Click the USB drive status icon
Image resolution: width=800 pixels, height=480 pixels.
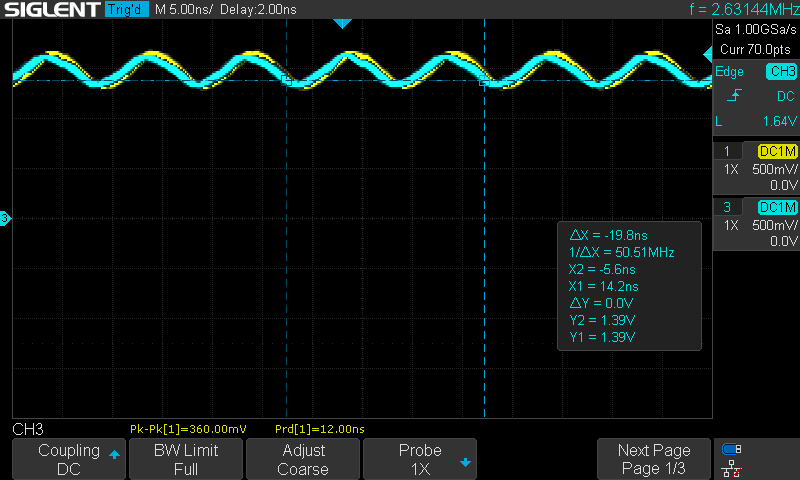tap(732, 449)
